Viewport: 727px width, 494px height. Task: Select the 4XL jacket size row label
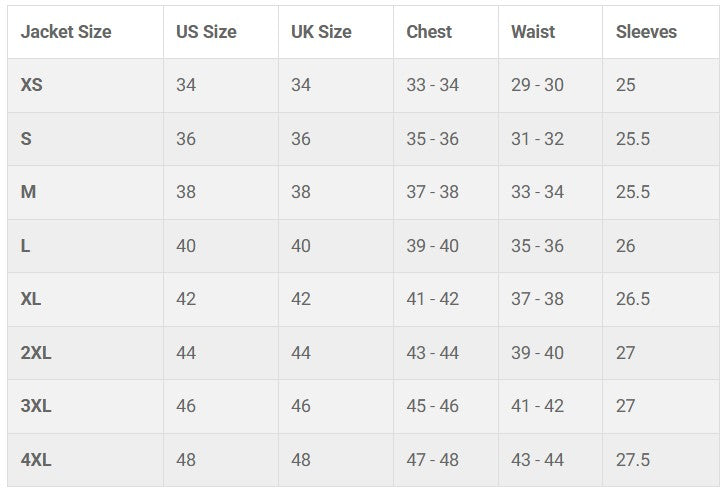click(36, 460)
